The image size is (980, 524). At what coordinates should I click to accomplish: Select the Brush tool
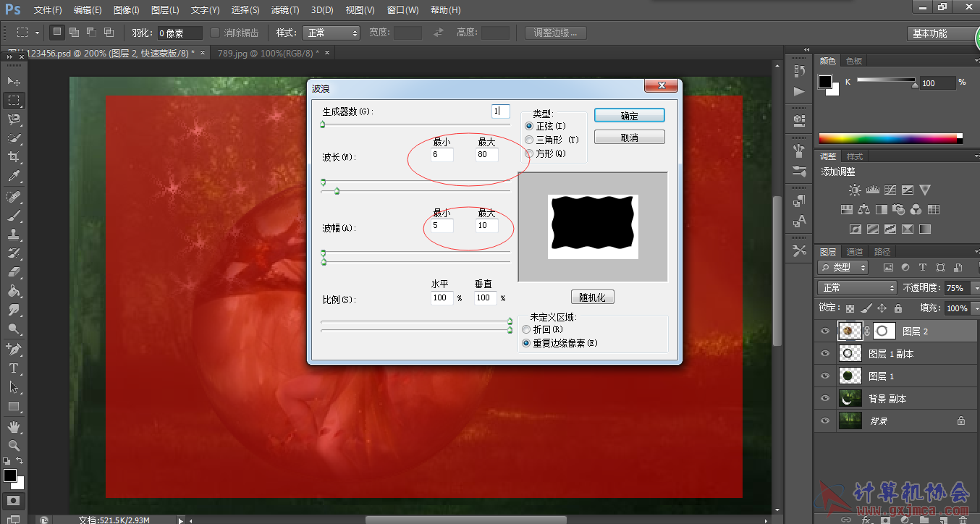pyautogui.click(x=14, y=216)
